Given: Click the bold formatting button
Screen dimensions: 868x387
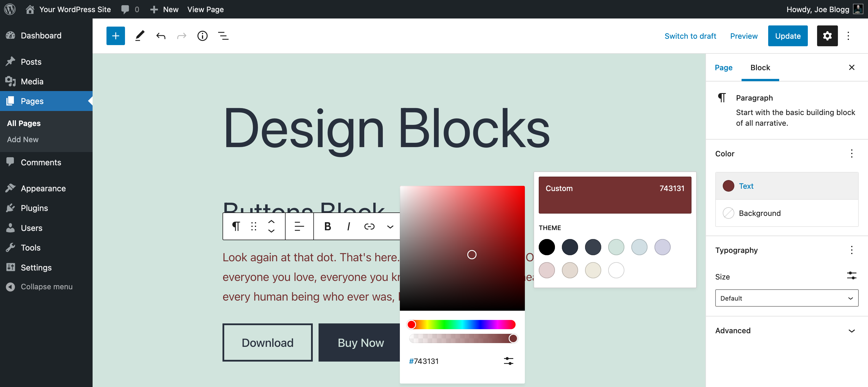Looking at the screenshot, I should pyautogui.click(x=328, y=227).
